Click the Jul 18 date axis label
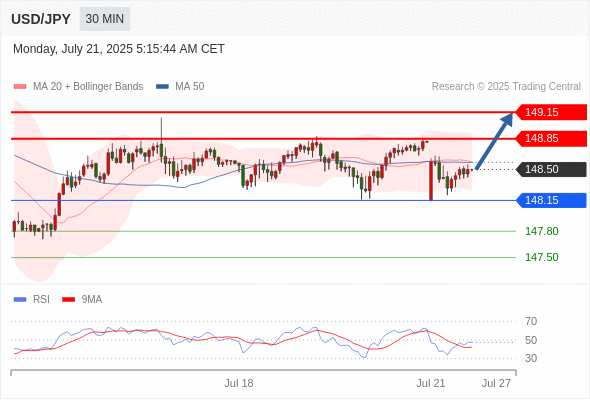 239,383
